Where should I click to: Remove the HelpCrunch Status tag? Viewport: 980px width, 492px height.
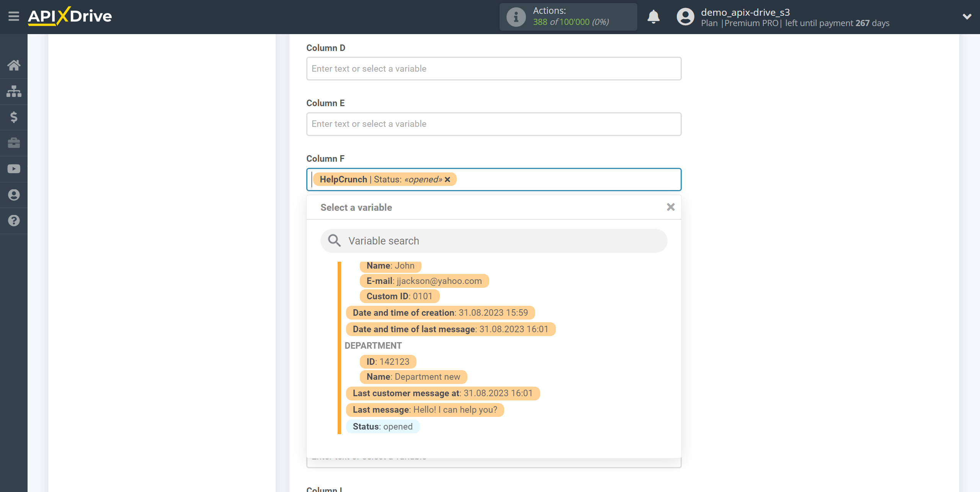point(448,179)
